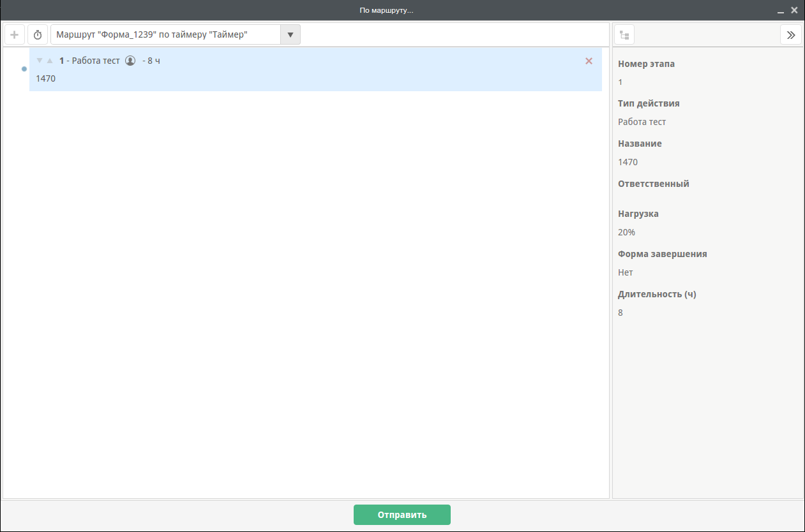The height and width of the screenshot is (532, 805).
Task: Click the '20%' load value
Action: pos(627,232)
